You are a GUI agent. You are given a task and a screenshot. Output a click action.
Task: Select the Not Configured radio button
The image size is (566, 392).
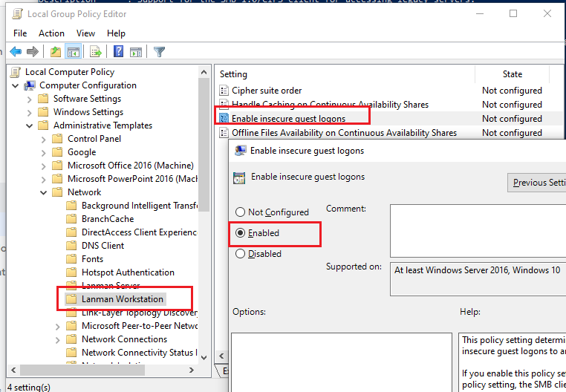[240, 212]
